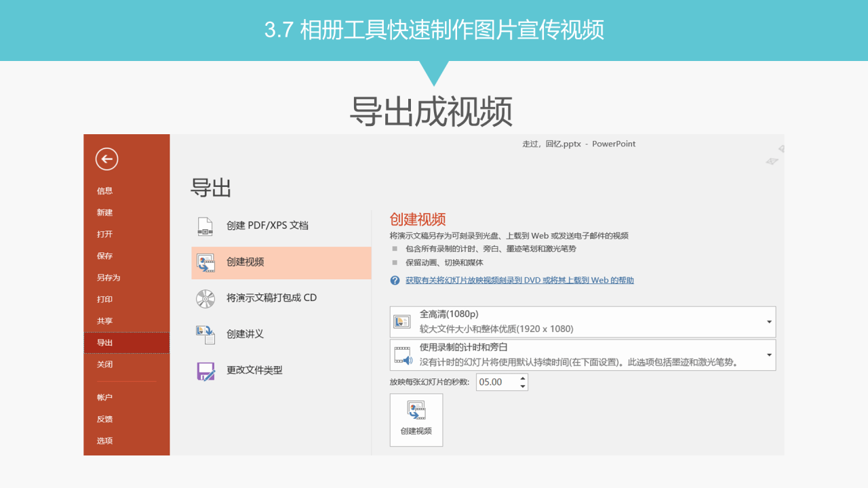Click the 创建讲义 handouts icon
Viewport: 868px width, 488px height.
click(x=205, y=334)
